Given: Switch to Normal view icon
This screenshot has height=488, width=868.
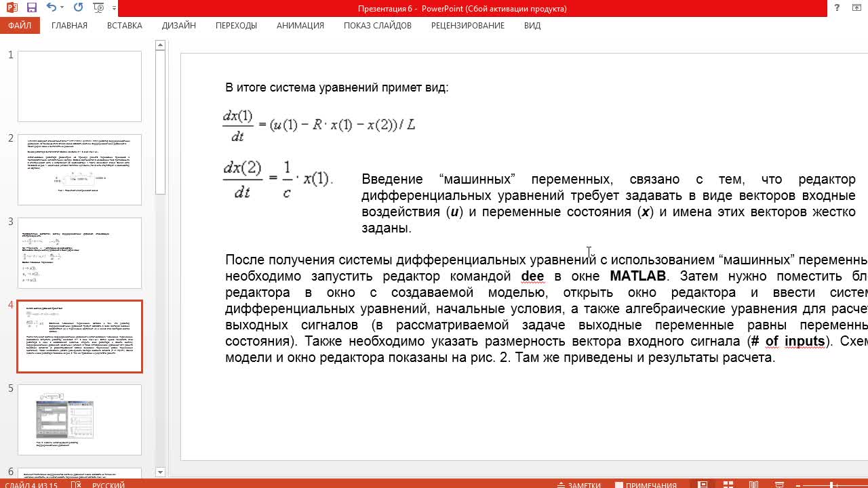Looking at the screenshot, I should click(703, 485).
